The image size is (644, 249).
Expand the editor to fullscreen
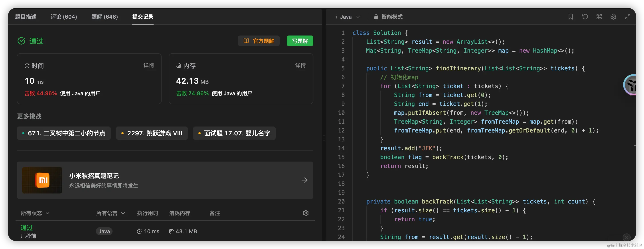tap(628, 17)
